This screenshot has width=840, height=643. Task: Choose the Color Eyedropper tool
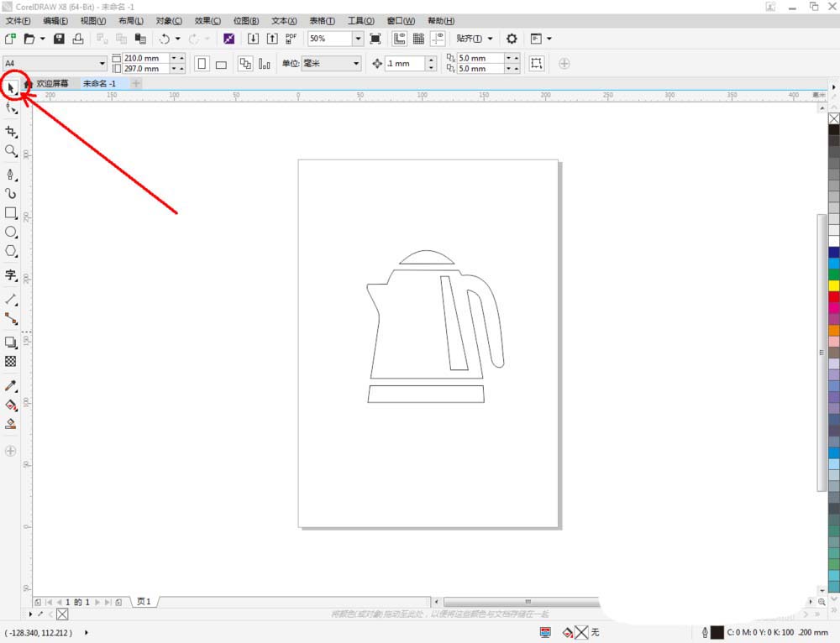pyautogui.click(x=11, y=385)
